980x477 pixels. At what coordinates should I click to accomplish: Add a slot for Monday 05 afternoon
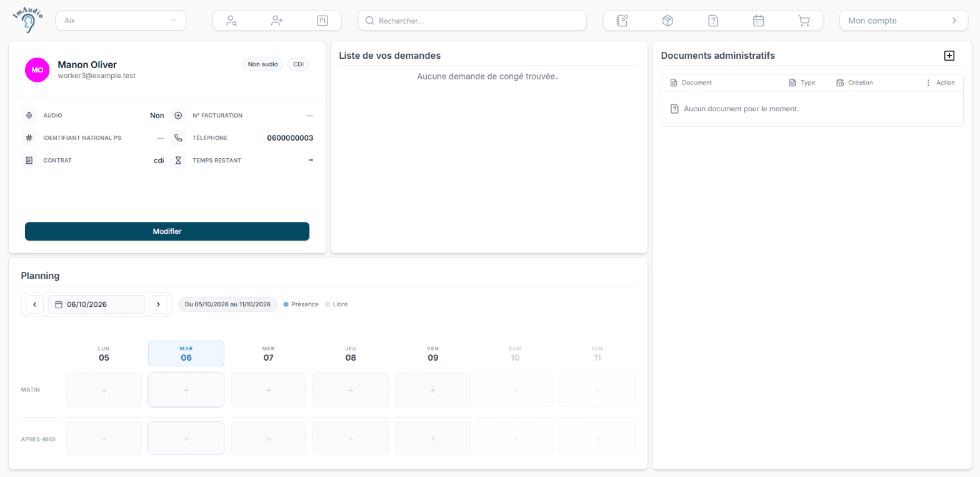[x=104, y=438]
